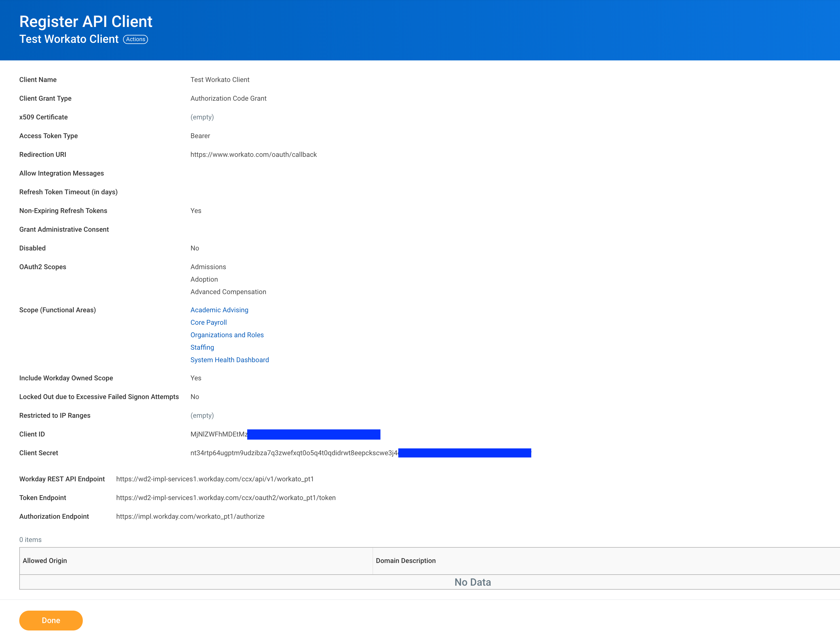Click the Locked Out field No value
Viewport: 840px width, 637px height.
pyautogui.click(x=195, y=397)
